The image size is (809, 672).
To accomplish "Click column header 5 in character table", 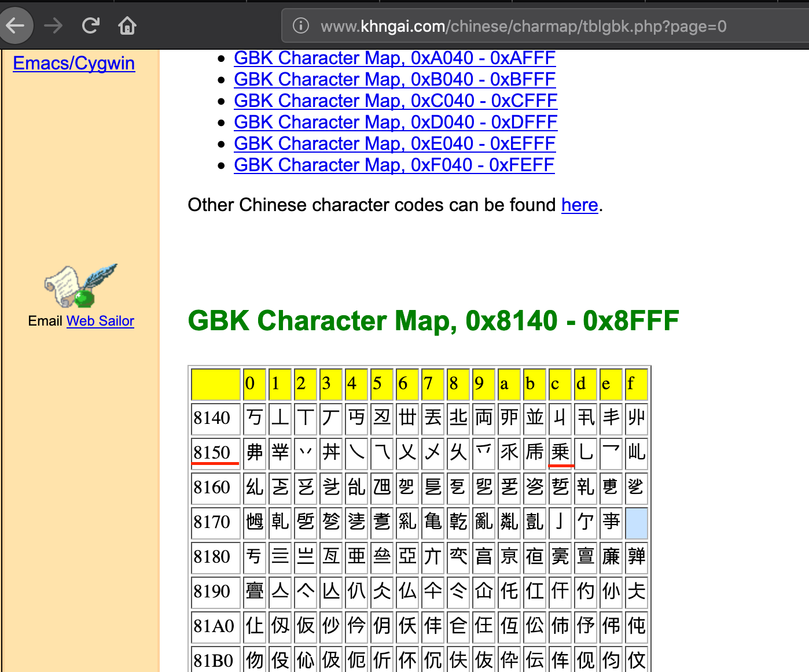I will pyautogui.click(x=382, y=384).
